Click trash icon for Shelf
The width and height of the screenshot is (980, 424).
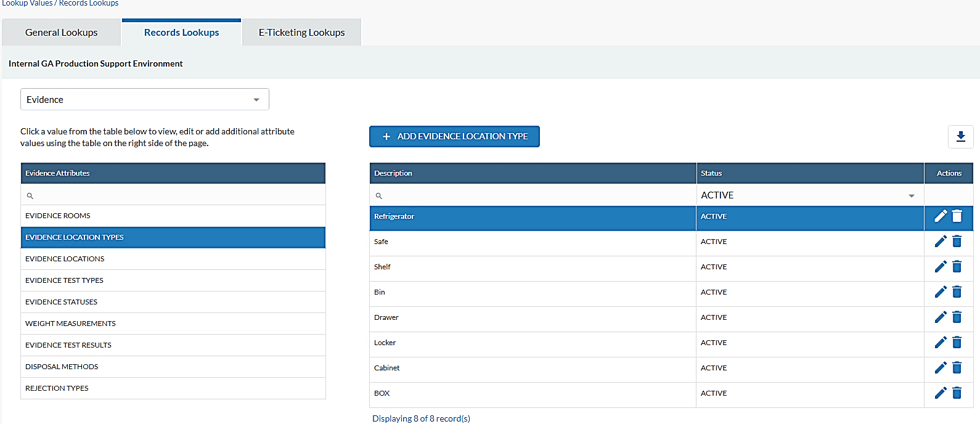pyautogui.click(x=957, y=266)
